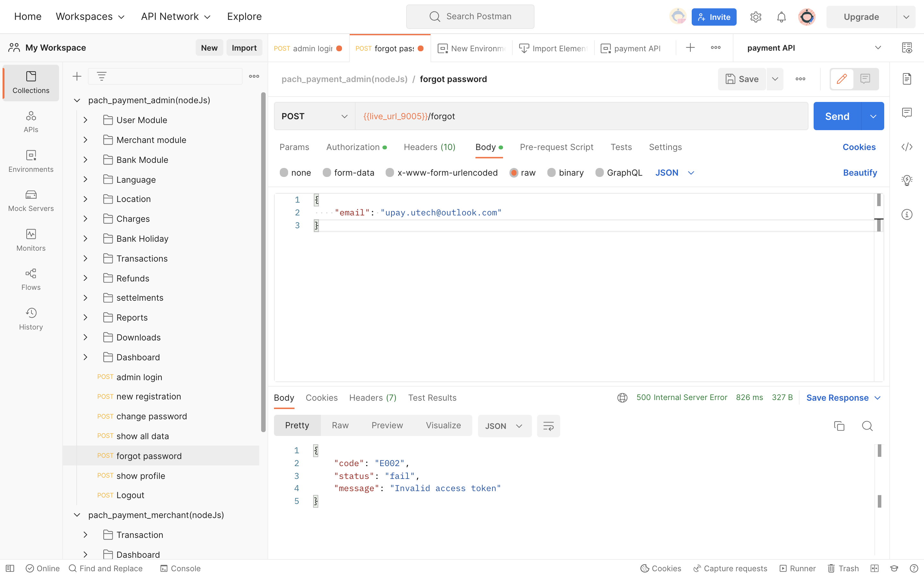Copy response body with copy icon
Viewport: 924px width, 577px height.
pyautogui.click(x=839, y=426)
